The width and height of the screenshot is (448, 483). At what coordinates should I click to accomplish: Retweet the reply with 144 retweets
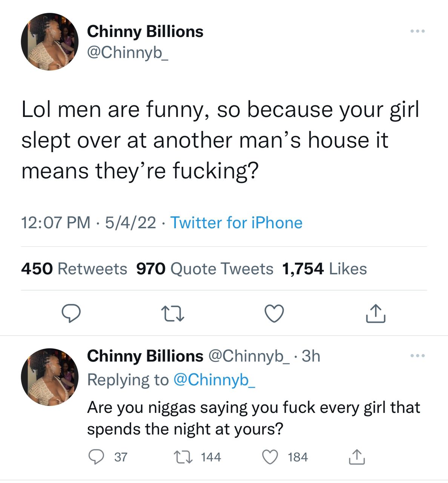point(183,457)
